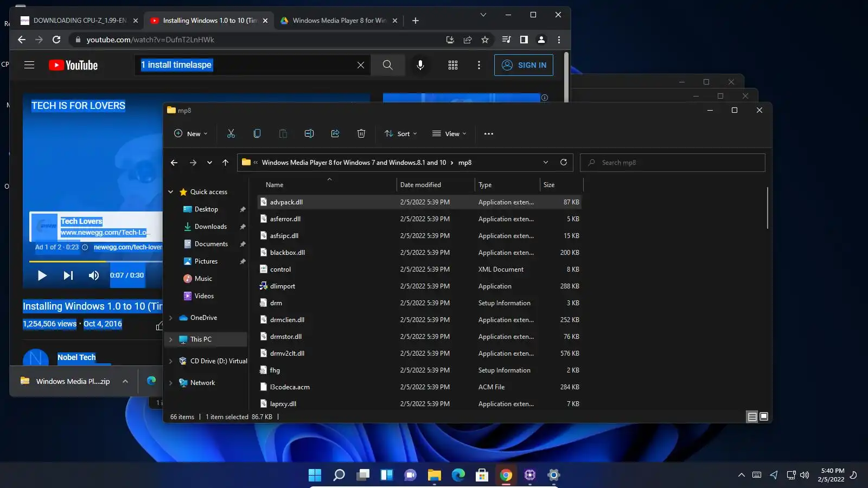Viewport: 868px width, 488px height.
Task: Collapse the Quick access tree node
Action: (171, 192)
